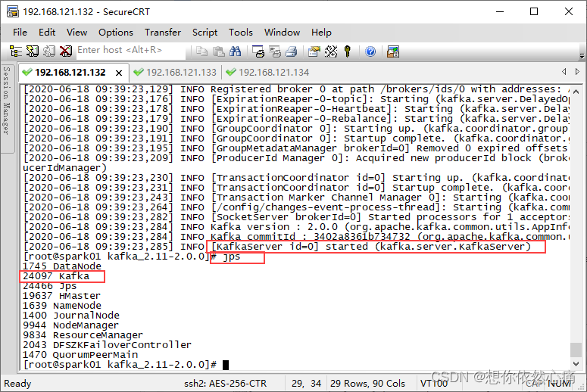Click the '29, 34' cursor position status

coord(306,384)
